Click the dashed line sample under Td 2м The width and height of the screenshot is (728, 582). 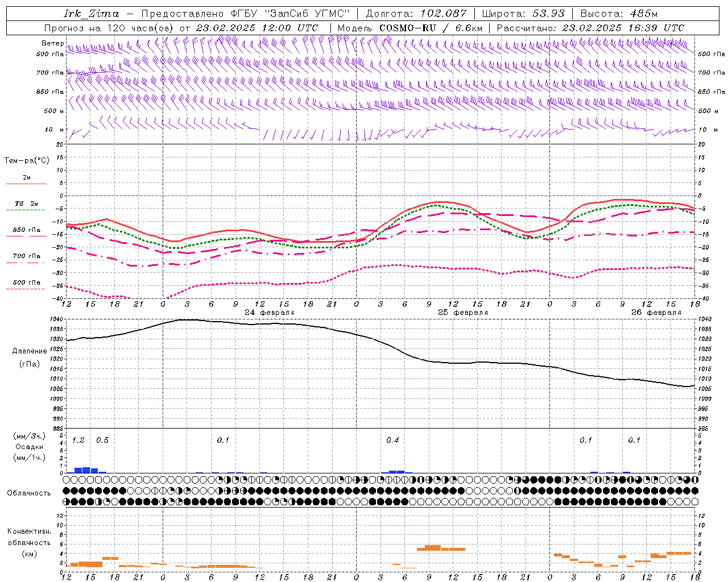click(26, 210)
